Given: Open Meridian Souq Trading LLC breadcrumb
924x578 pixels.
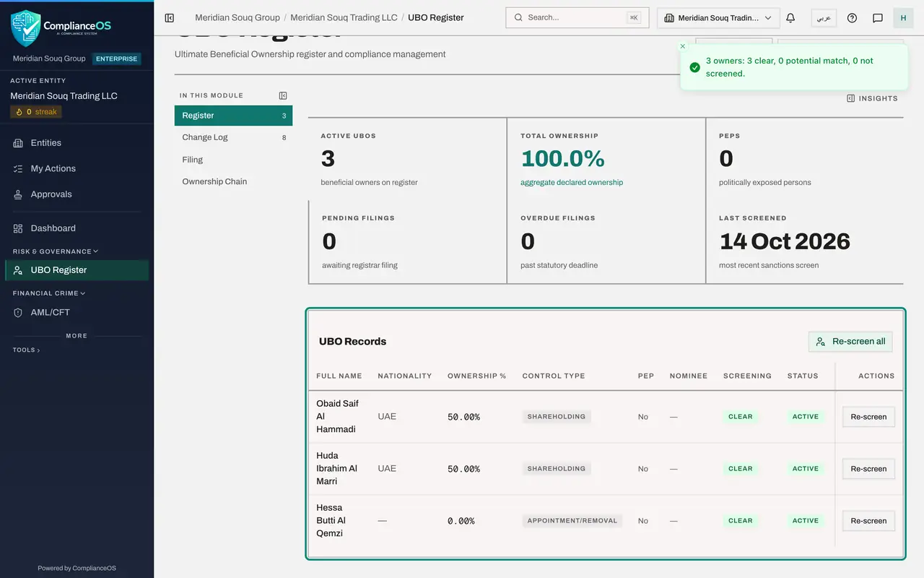Looking at the screenshot, I should click(344, 17).
